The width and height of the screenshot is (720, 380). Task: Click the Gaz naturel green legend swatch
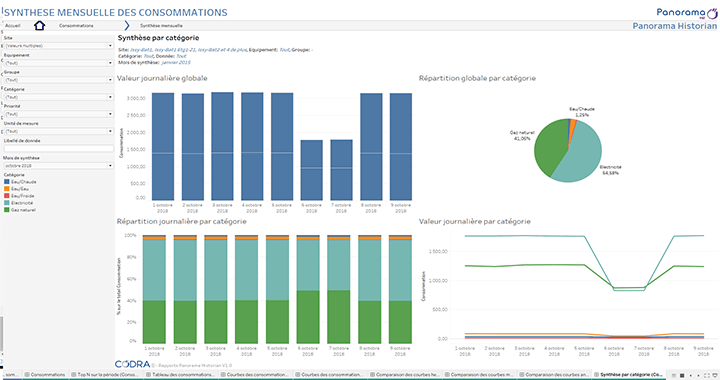[x=6, y=210]
